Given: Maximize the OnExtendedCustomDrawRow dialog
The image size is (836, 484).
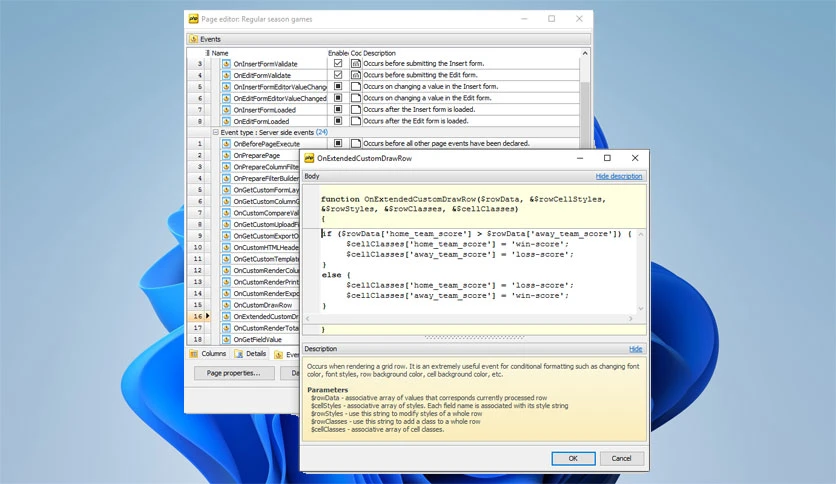Looking at the screenshot, I should pos(607,158).
